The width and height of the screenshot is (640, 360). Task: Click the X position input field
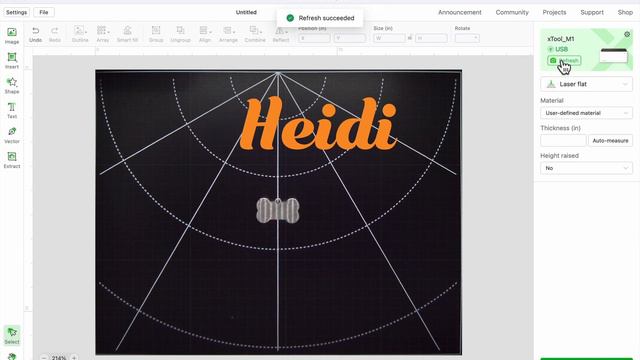[314, 38]
